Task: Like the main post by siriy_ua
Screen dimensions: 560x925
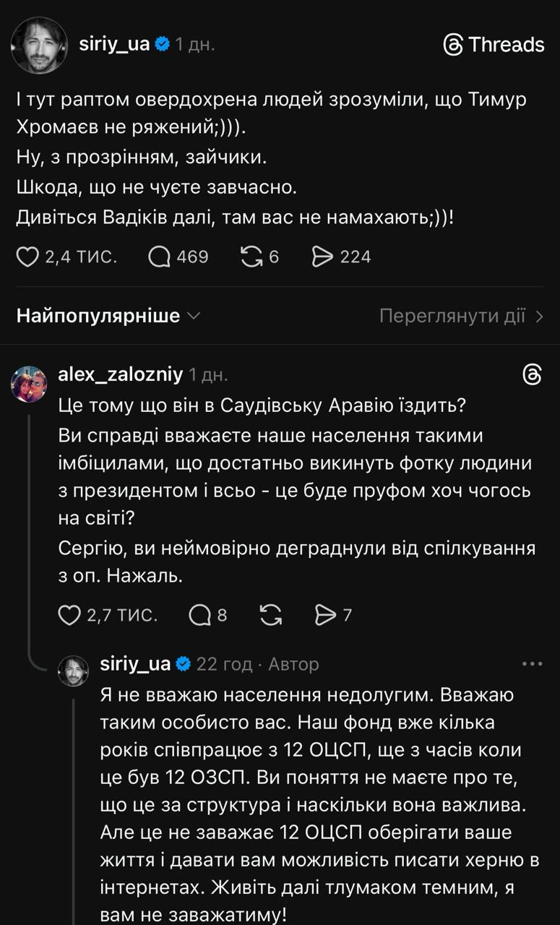Action: point(27,257)
